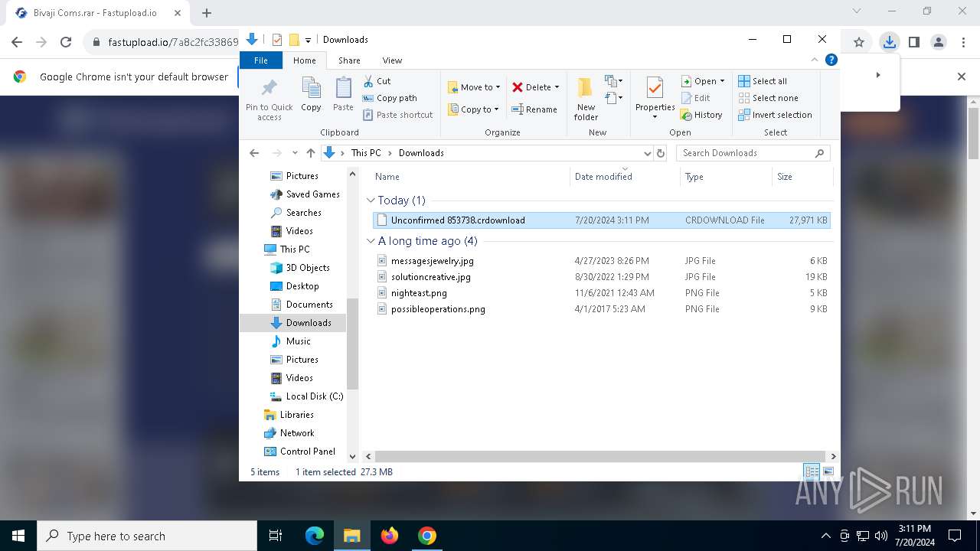
Task: Expand the Open button dropdown arrow
Action: point(722,81)
